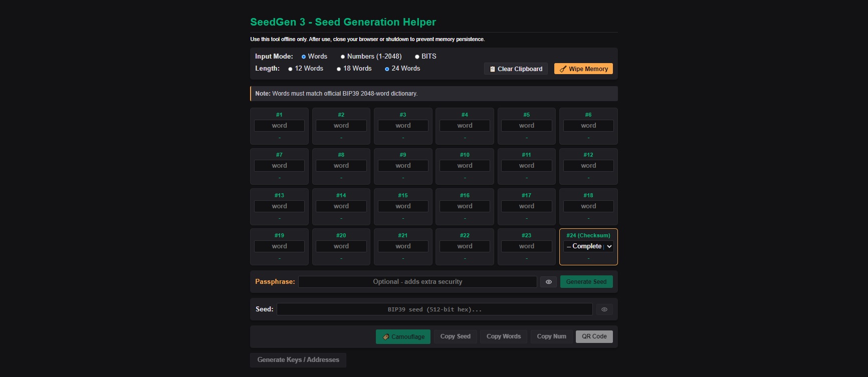Click the Input Mode: label
The height and width of the screenshot is (377, 868).
[x=274, y=57]
